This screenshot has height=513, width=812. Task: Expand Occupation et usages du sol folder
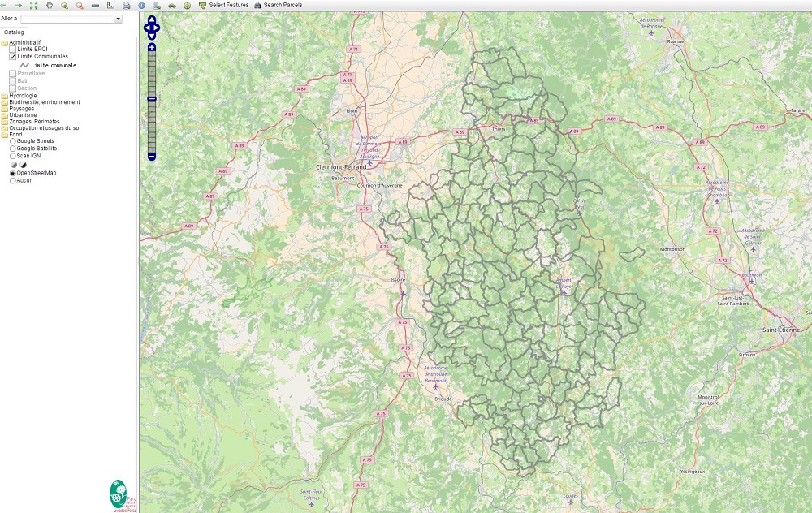click(4, 128)
